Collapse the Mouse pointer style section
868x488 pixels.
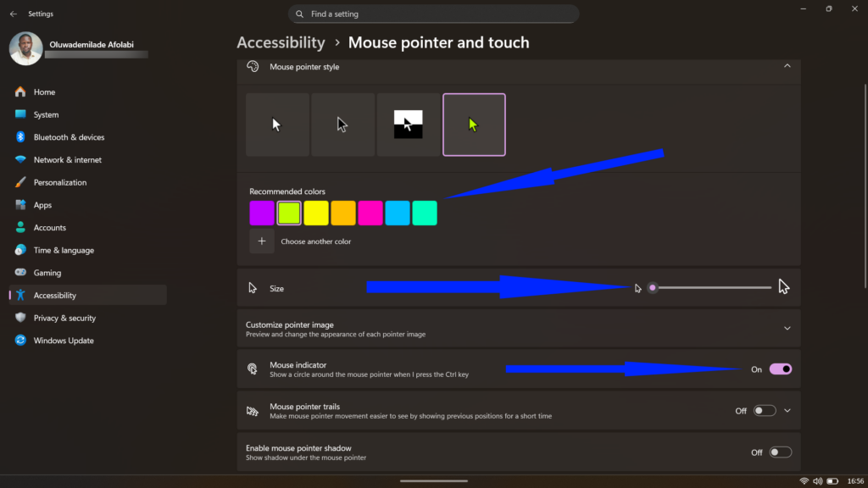(787, 65)
